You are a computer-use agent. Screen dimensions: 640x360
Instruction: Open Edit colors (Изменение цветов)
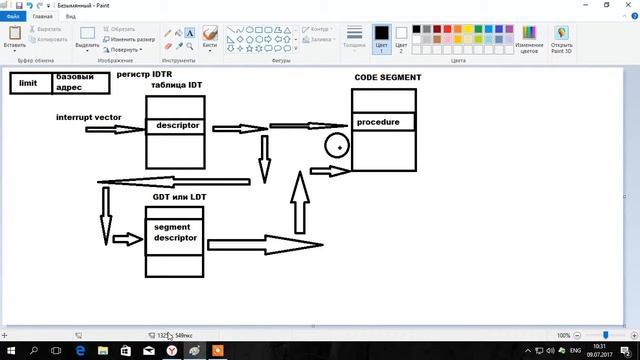(x=529, y=39)
